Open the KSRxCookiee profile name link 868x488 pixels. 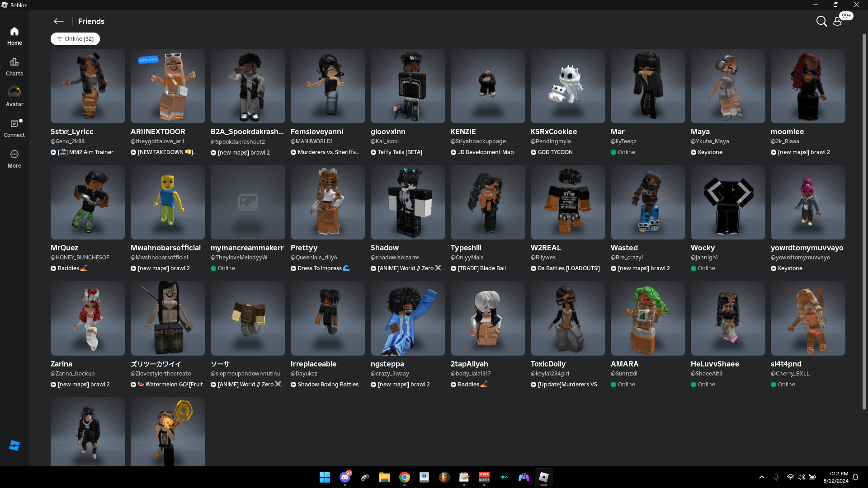click(x=553, y=131)
